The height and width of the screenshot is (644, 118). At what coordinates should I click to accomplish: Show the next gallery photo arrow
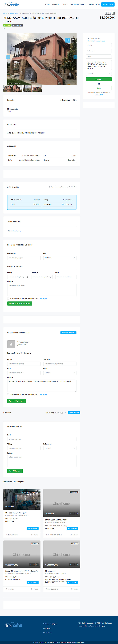(75, 57)
